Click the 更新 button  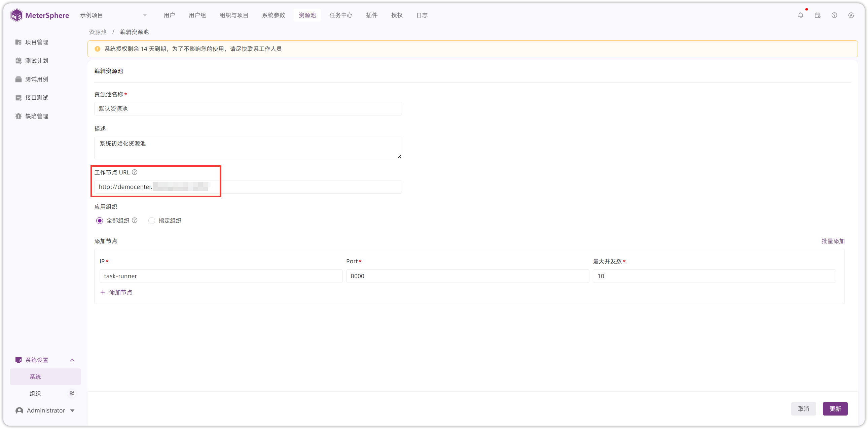835,409
